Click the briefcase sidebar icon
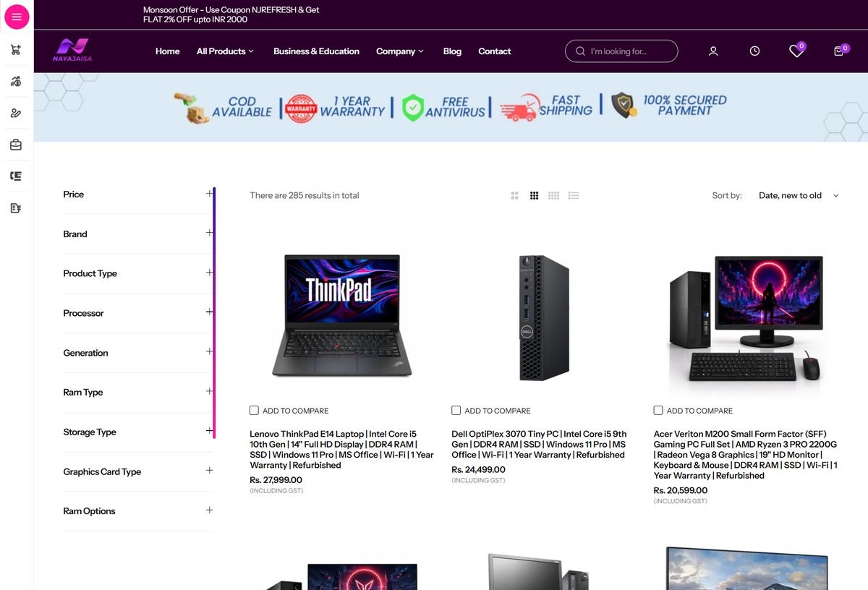 tap(16, 145)
